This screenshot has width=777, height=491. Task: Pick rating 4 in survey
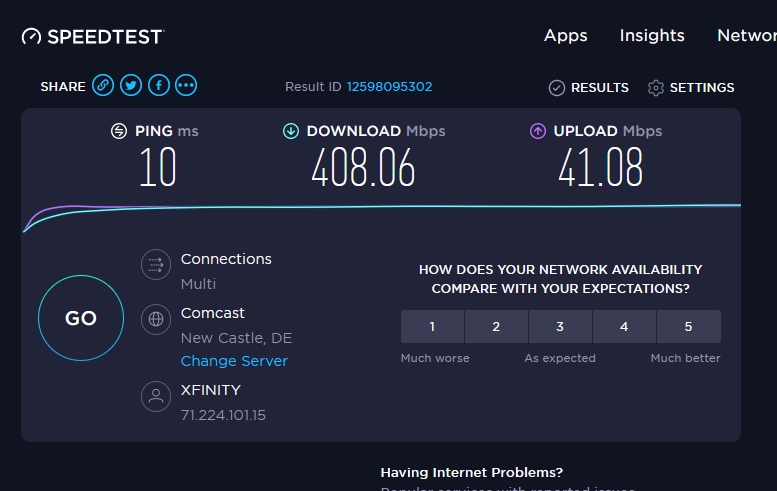click(x=624, y=327)
